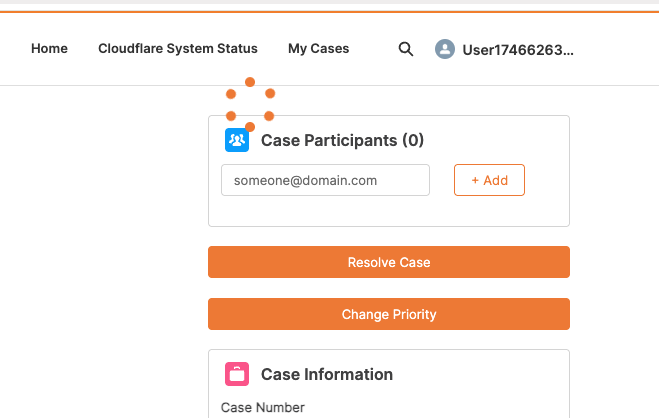
Task: Click the (0) participants count
Action: (x=413, y=140)
